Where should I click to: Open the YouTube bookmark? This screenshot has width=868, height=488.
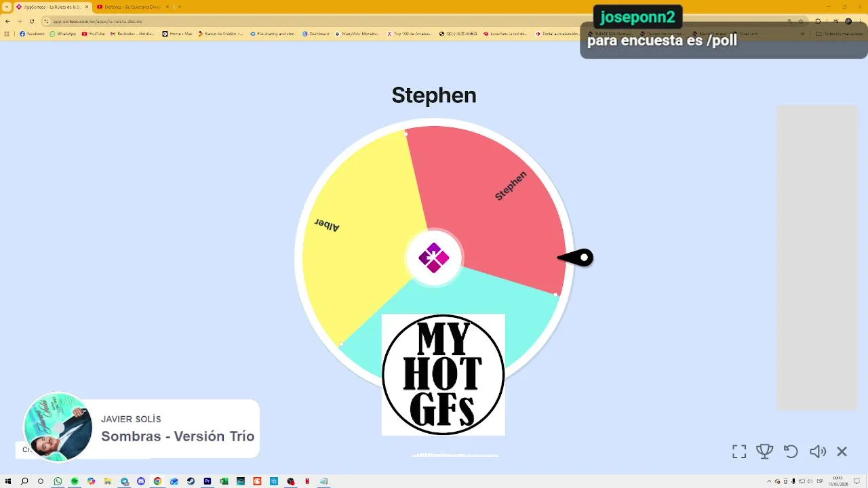tap(94, 33)
